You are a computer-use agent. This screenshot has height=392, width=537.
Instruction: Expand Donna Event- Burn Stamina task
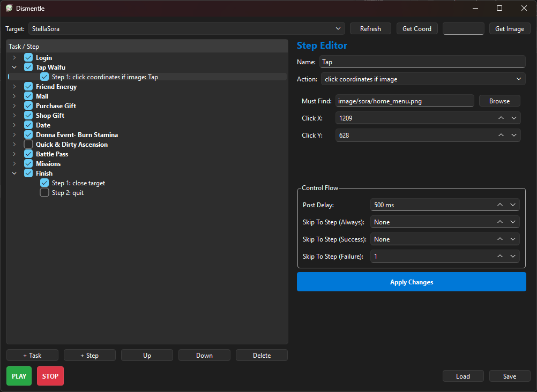coord(14,134)
